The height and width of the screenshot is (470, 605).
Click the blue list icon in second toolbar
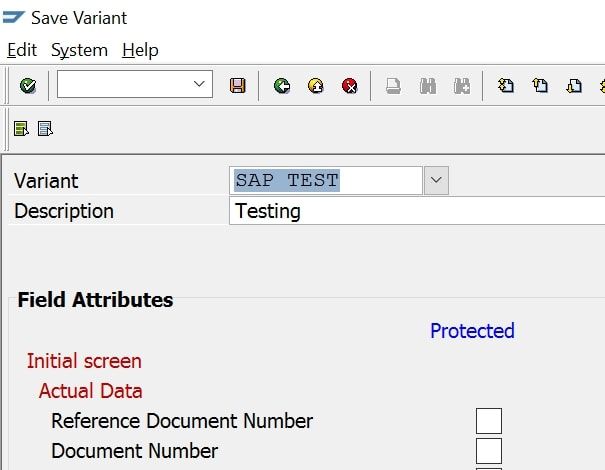[x=45, y=128]
